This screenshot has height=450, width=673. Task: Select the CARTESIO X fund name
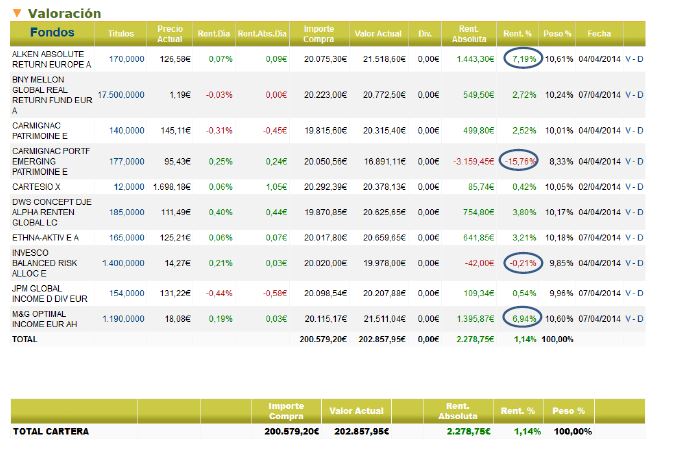pos(36,187)
